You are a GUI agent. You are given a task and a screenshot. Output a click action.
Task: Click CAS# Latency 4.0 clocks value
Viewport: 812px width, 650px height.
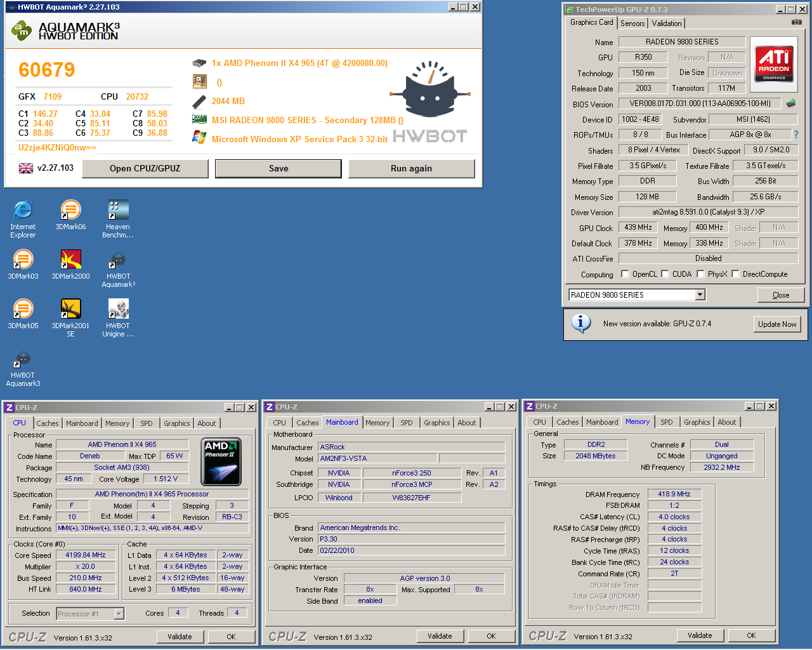[x=674, y=517]
